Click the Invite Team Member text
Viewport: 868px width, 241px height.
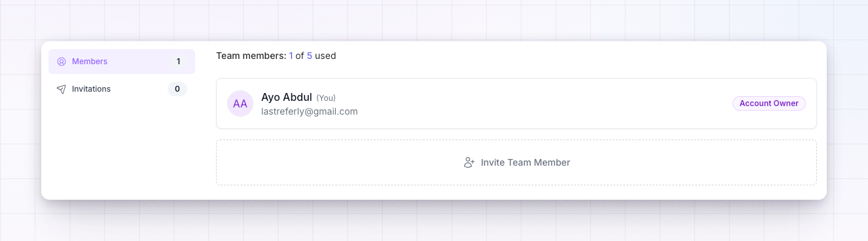click(526, 162)
